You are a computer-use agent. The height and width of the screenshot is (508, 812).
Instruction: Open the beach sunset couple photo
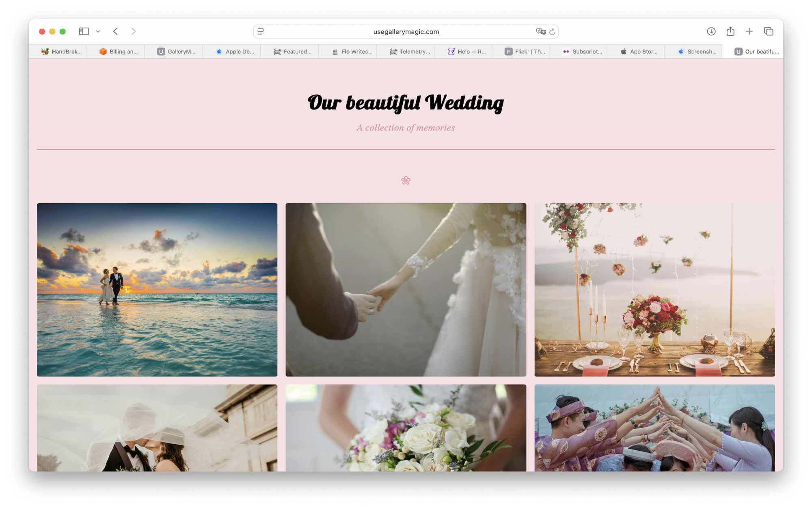[157, 290]
